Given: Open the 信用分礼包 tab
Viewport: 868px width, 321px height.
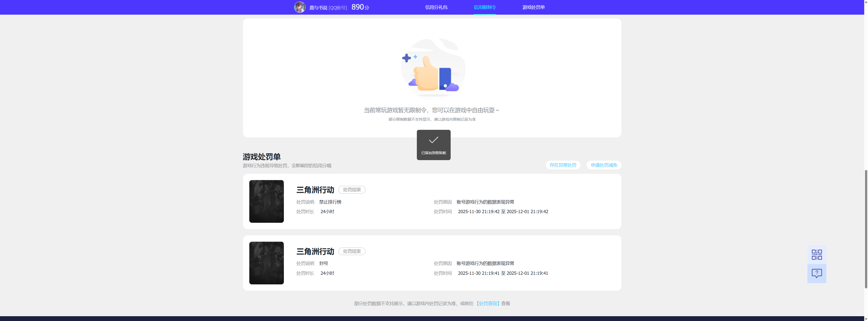Looking at the screenshot, I should (x=436, y=7).
